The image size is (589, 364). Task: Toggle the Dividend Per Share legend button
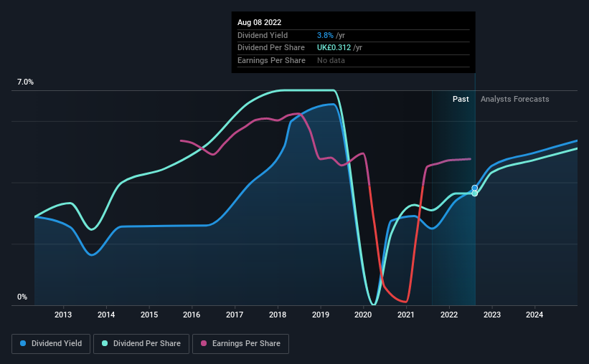tap(141, 344)
